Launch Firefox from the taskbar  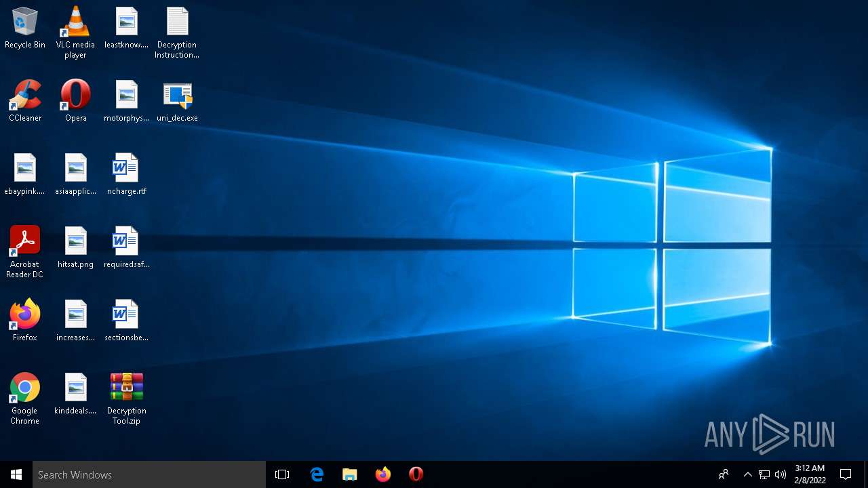pyautogui.click(x=383, y=474)
